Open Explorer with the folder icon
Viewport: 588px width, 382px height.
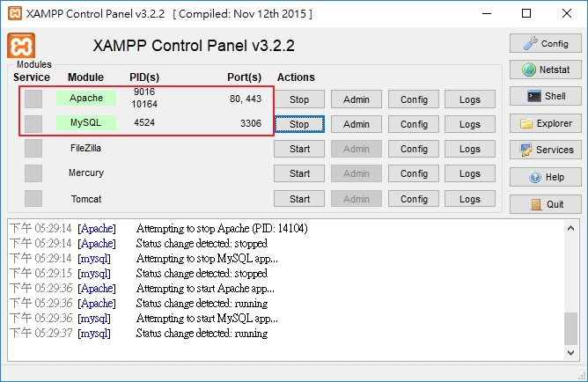click(545, 123)
